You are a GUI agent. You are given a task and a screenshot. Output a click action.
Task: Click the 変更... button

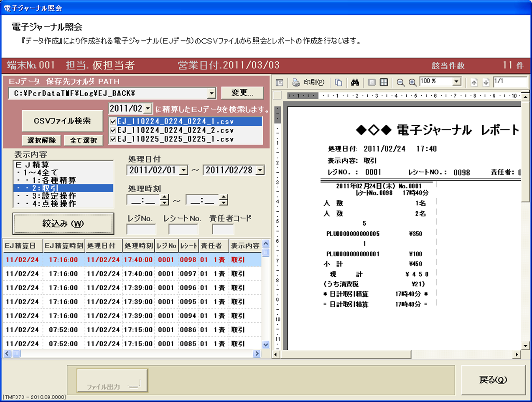click(x=242, y=93)
